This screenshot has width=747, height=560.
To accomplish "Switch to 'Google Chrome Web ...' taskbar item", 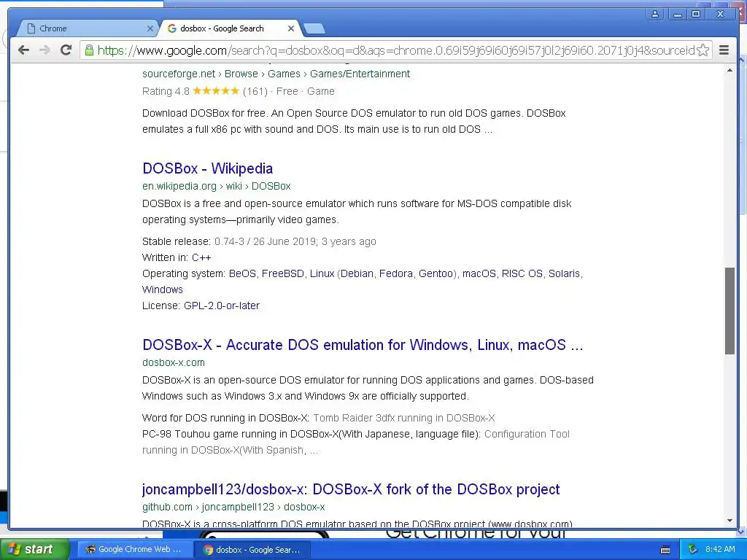I will point(135,550).
